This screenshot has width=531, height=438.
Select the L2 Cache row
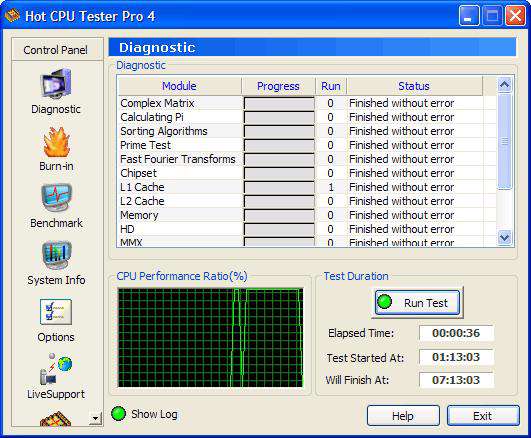point(306,201)
